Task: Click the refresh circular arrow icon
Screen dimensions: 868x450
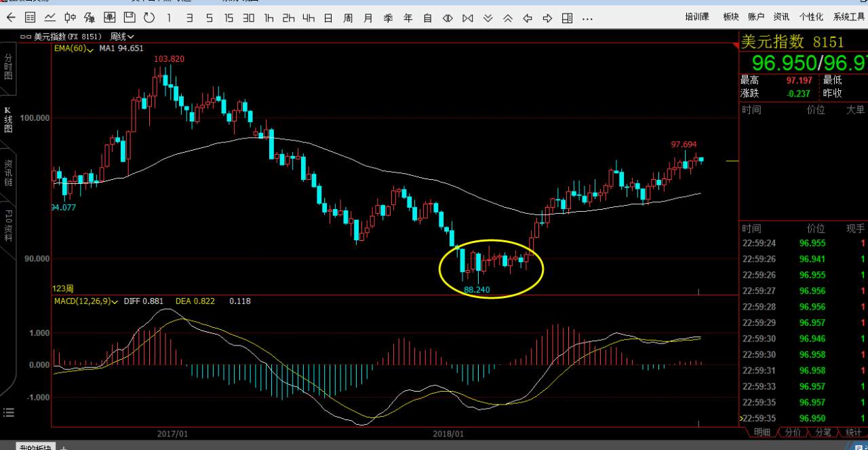Action: point(149,18)
